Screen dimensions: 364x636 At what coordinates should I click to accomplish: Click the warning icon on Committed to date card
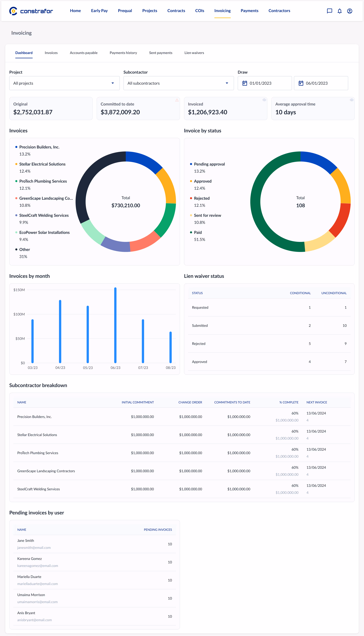click(x=177, y=100)
